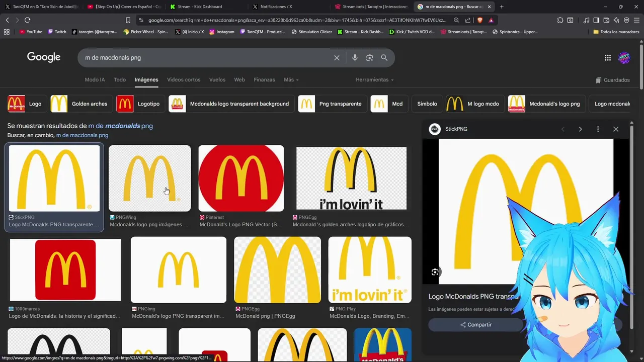Click the share icon in the address bar
This screenshot has width=644, height=362.
468,20
